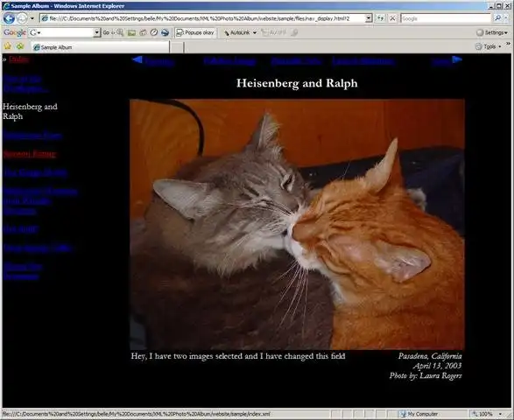Screen dimensions: 514x420
Task: Click the photo caption about two images selected
Action: 238,356
